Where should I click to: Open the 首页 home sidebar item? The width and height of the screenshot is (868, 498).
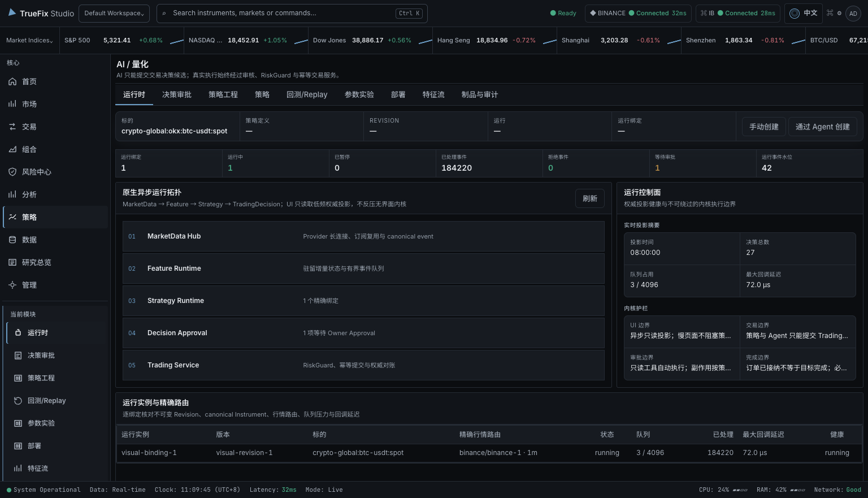55,81
